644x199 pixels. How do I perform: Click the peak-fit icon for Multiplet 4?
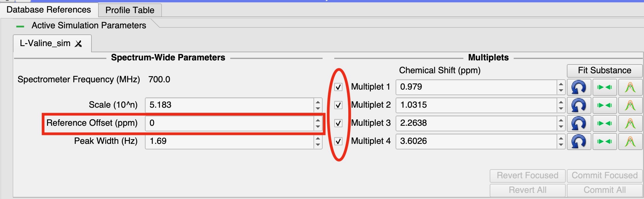[630, 142]
